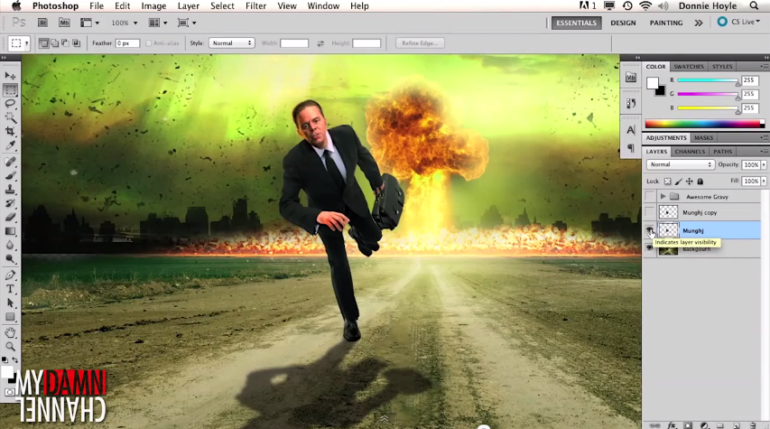Select the Quick Selection tool

click(x=10, y=117)
